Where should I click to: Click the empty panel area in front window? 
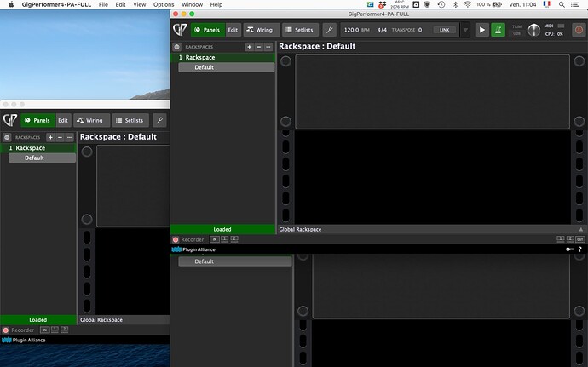tap(432, 92)
